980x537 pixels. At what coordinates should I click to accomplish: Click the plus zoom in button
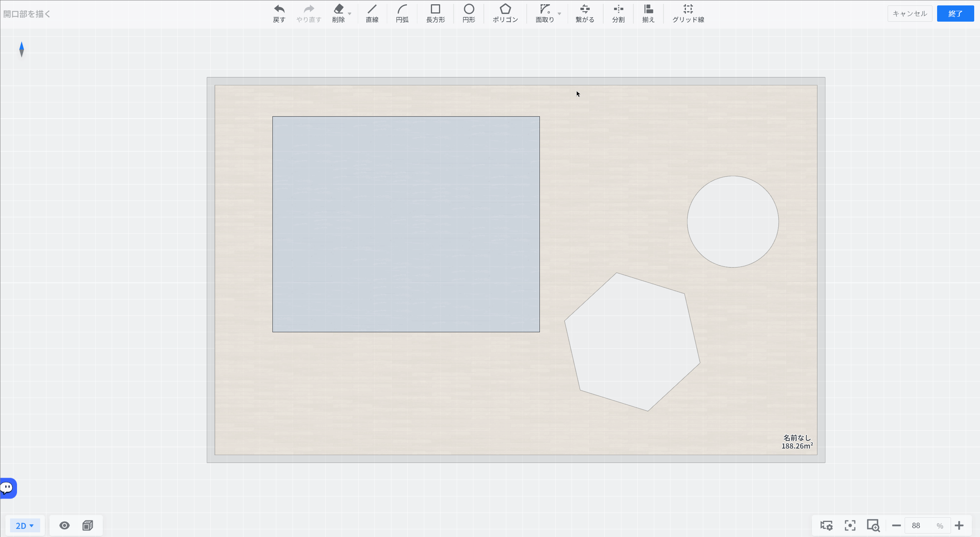[x=959, y=525]
